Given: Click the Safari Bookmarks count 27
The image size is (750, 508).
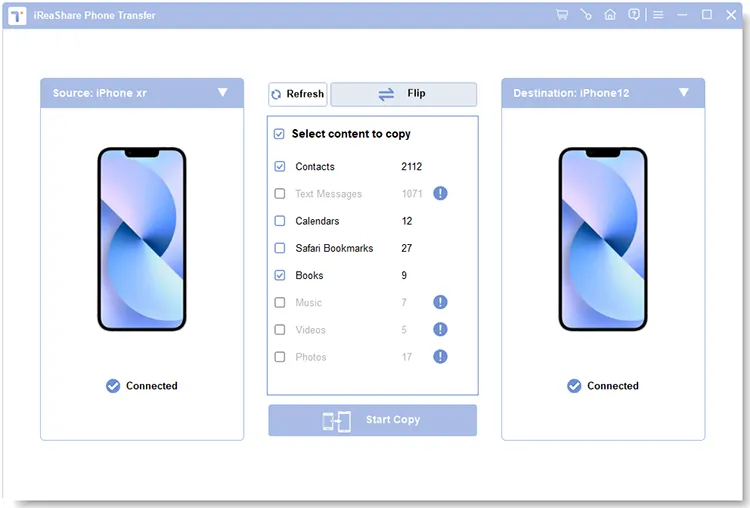Looking at the screenshot, I should click(407, 248).
